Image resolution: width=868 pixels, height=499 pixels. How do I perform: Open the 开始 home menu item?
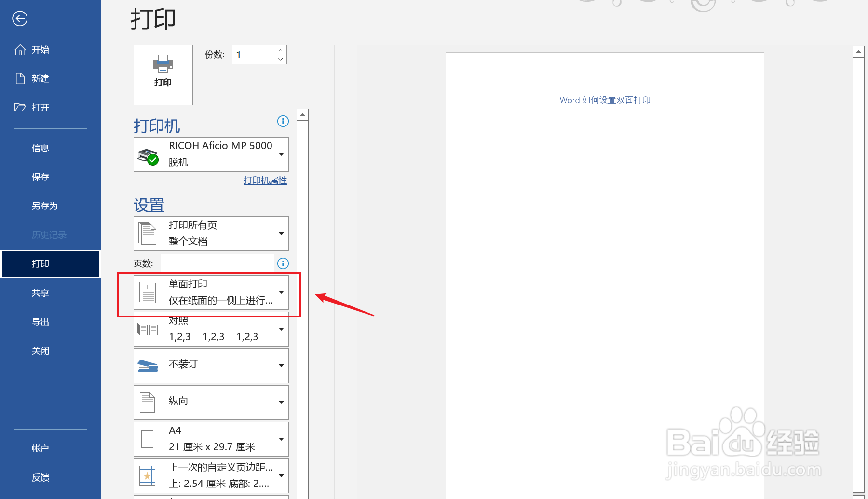coord(32,50)
